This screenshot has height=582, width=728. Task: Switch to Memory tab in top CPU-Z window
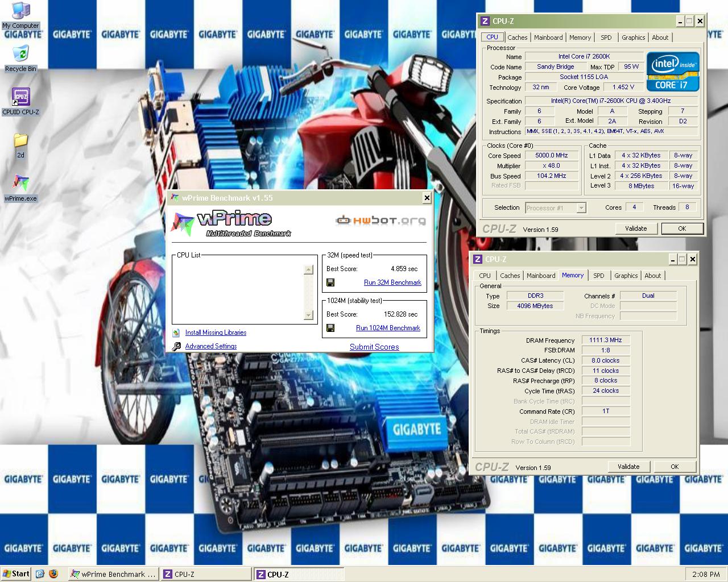click(x=580, y=38)
